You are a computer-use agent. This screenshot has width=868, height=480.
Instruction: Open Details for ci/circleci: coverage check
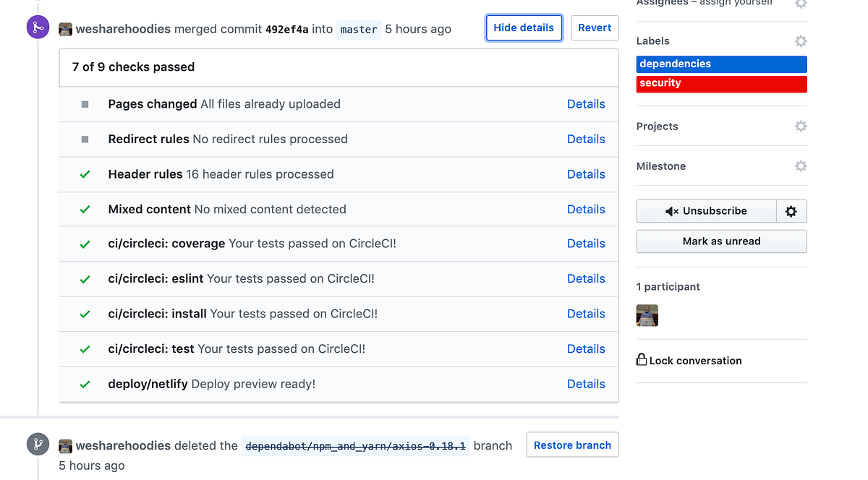(586, 244)
